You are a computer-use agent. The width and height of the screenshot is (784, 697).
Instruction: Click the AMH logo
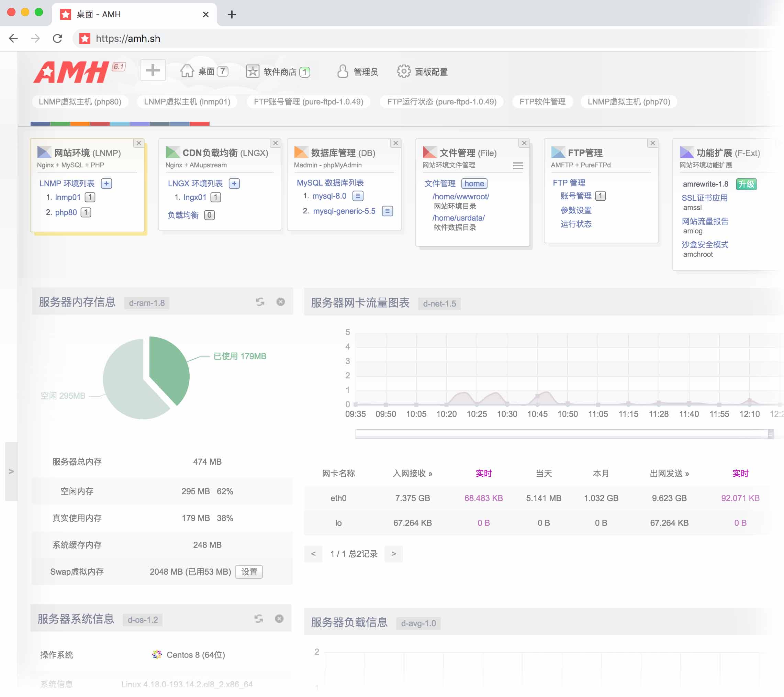[x=71, y=72]
